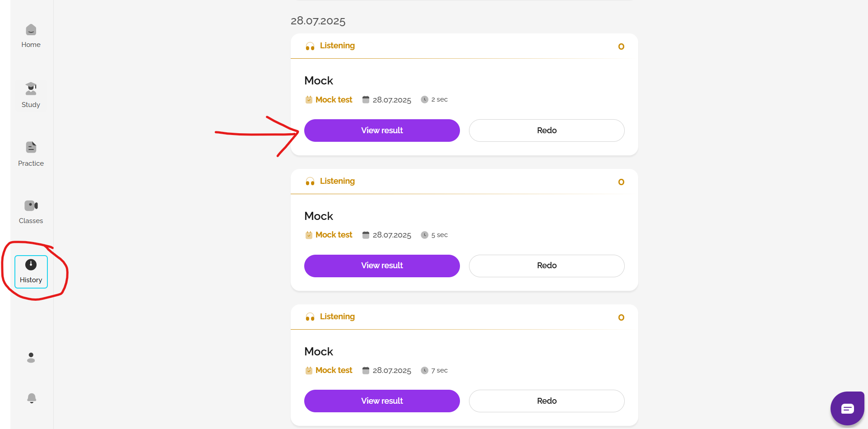Click the first card's Mock test label
868x429 pixels.
pos(334,100)
